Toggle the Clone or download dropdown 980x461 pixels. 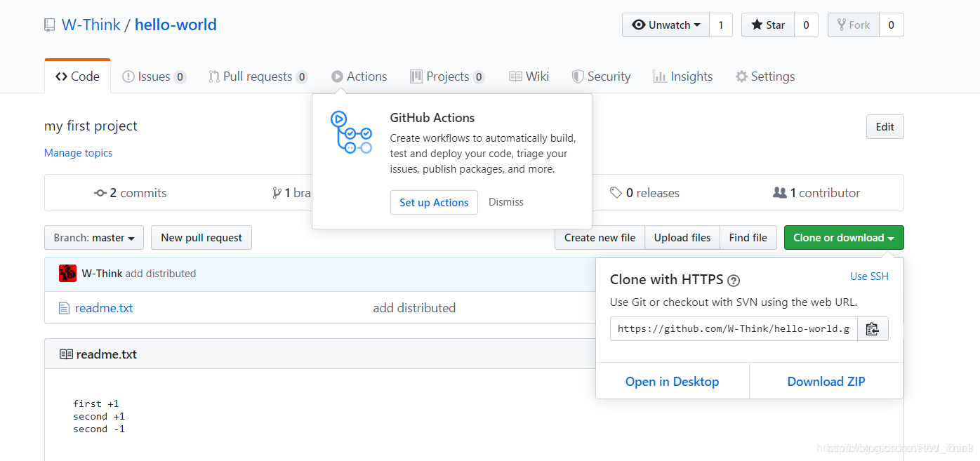point(843,238)
